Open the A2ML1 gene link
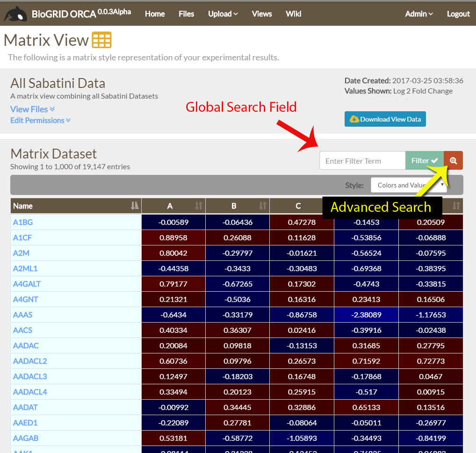Screen dimensions: 476x453 (x=25, y=268)
